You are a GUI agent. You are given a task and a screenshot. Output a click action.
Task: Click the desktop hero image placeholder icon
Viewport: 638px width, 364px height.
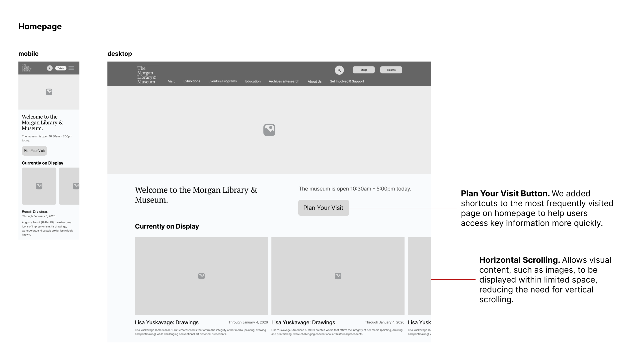pyautogui.click(x=269, y=130)
